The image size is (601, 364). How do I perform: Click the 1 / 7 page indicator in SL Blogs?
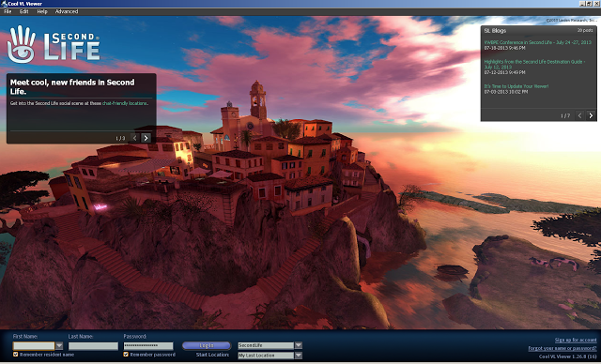(565, 115)
